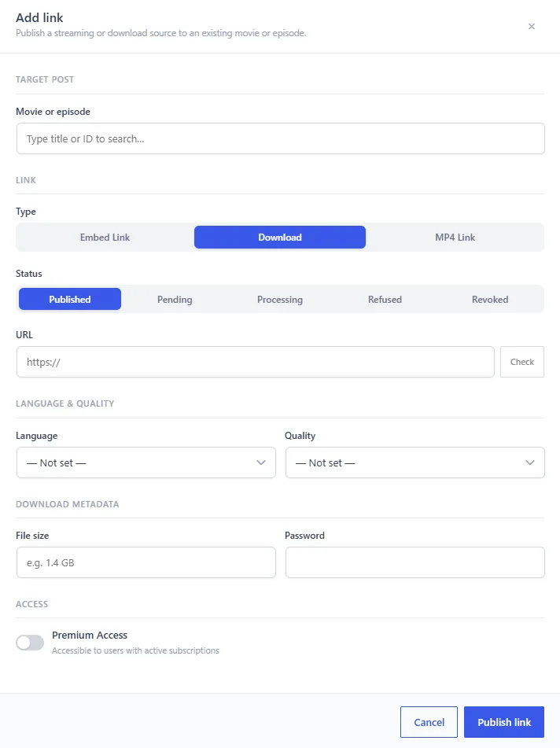Click the 'Add link' dialog title

click(x=39, y=17)
